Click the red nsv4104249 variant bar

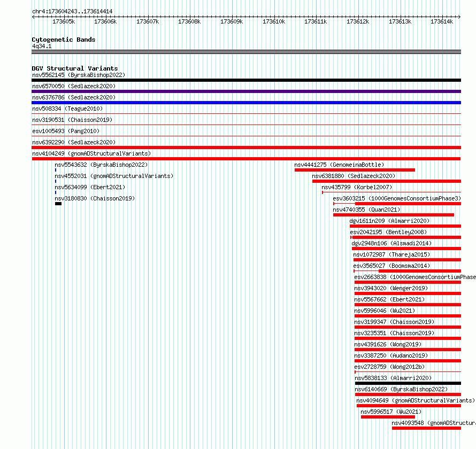[246, 159]
